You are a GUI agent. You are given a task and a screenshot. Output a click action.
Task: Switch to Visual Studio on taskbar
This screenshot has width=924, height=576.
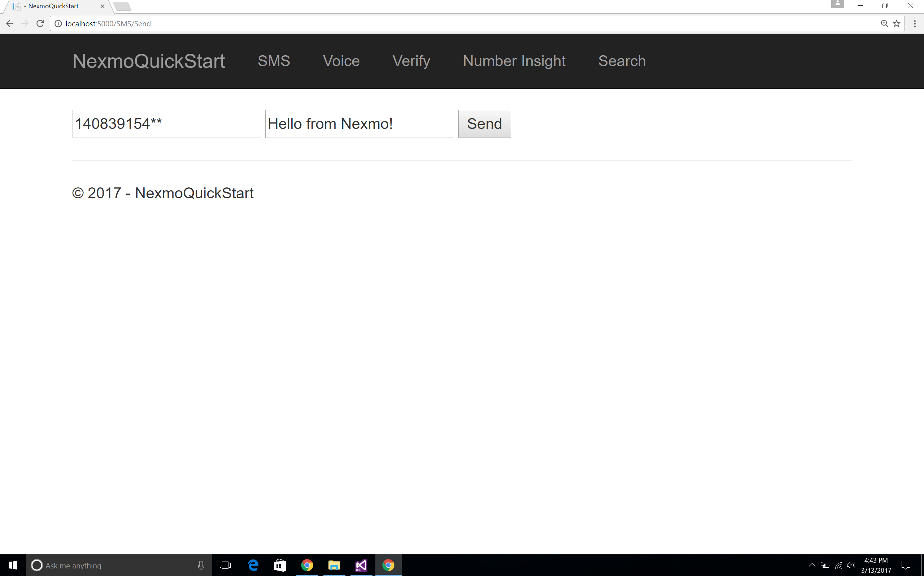361,565
